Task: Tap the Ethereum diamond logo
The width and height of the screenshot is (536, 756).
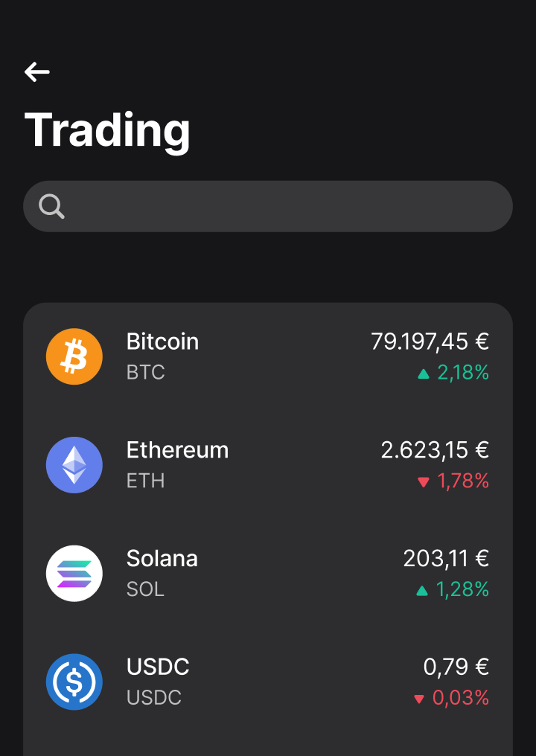Action: tap(74, 465)
